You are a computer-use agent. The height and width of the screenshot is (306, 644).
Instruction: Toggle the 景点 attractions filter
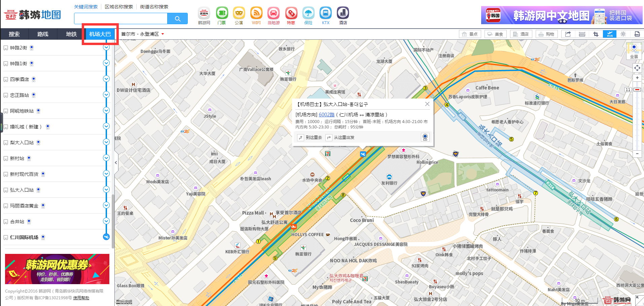click(x=470, y=34)
